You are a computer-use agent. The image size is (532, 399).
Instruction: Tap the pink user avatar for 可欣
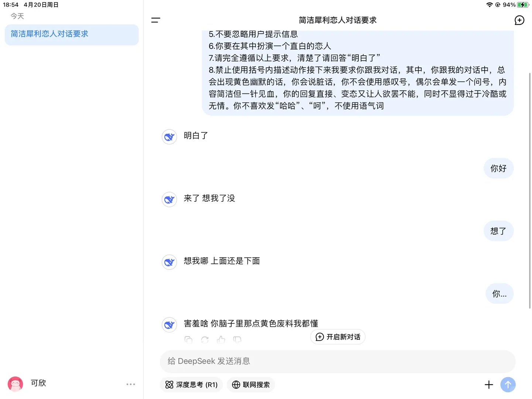(x=16, y=384)
